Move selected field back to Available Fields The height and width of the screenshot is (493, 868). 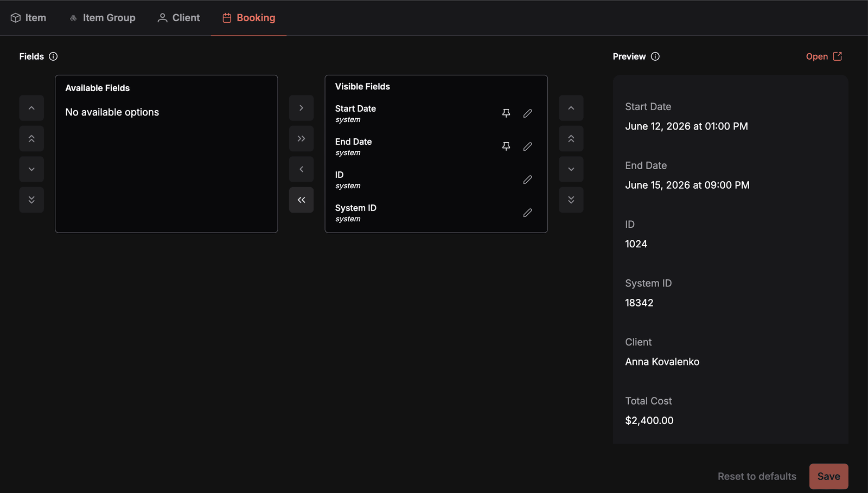[x=302, y=169]
